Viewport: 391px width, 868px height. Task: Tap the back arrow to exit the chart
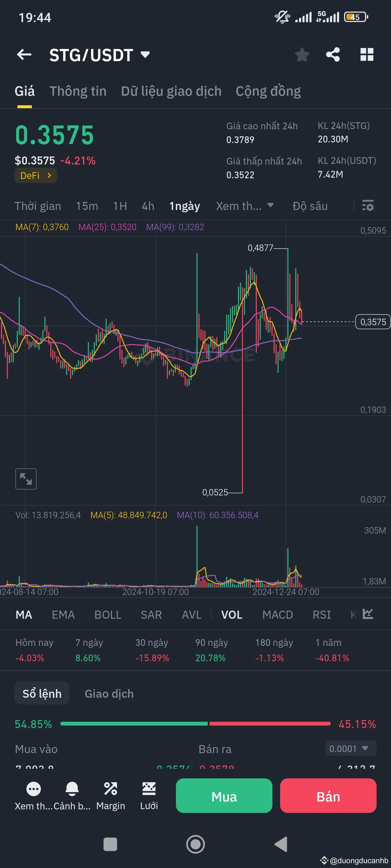[24, 55]
